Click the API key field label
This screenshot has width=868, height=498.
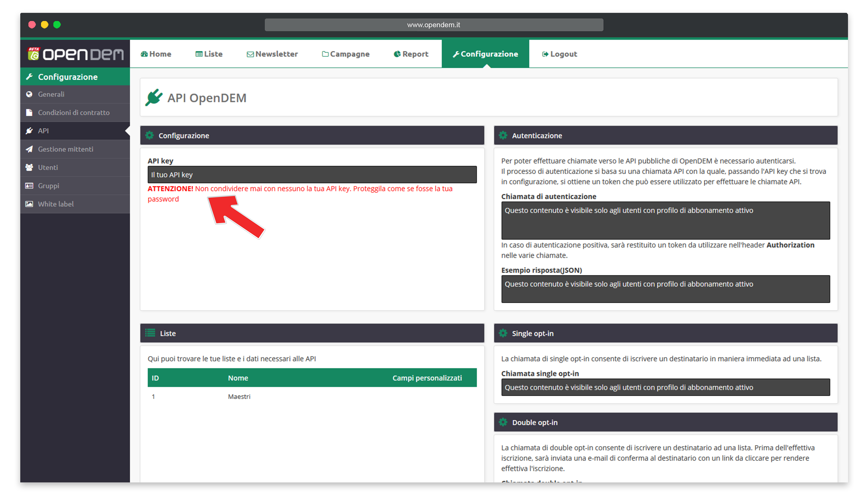[160, 161]
